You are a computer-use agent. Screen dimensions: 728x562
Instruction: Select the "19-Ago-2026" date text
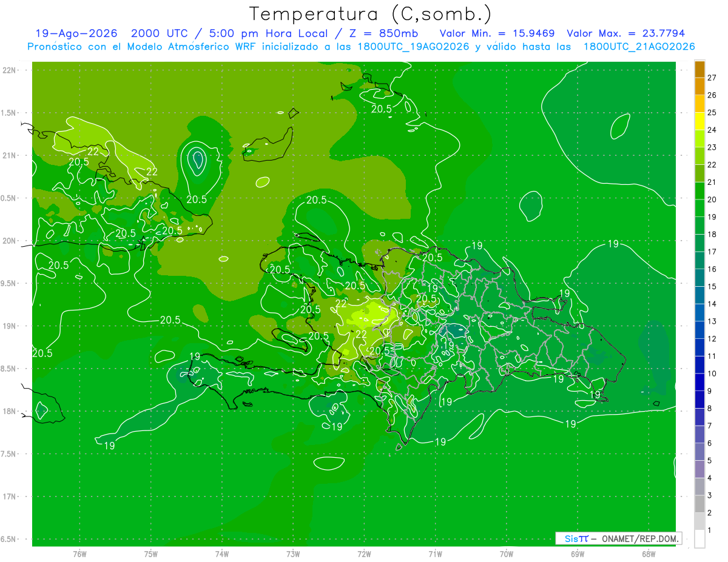click(x=76, y=33)
